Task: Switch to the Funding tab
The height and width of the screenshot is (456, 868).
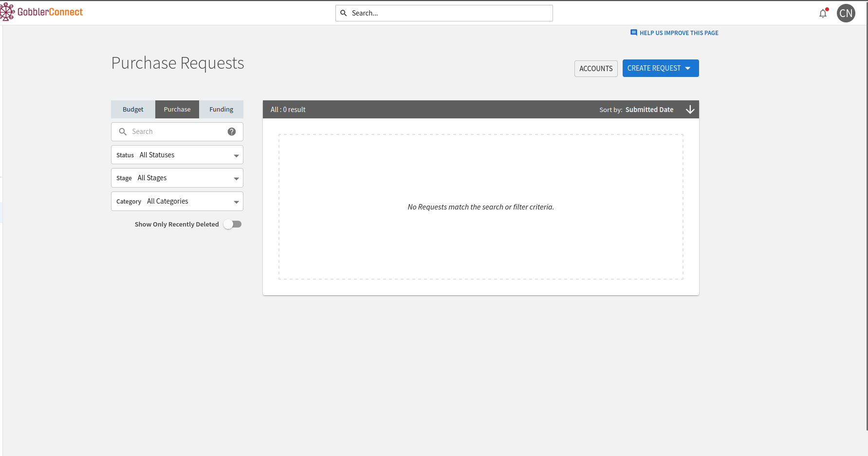Action: [x=221, y=109]
